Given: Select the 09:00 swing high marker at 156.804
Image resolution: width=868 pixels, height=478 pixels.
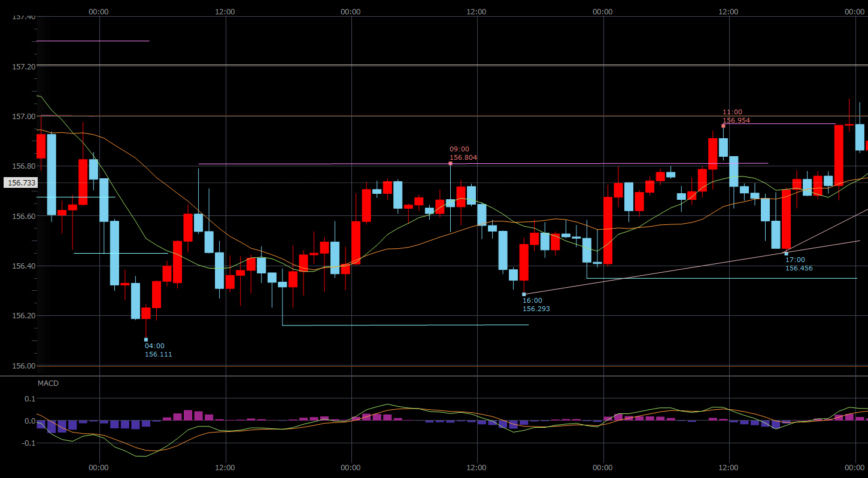Looking at the screenshot, I should click(450, 163).
